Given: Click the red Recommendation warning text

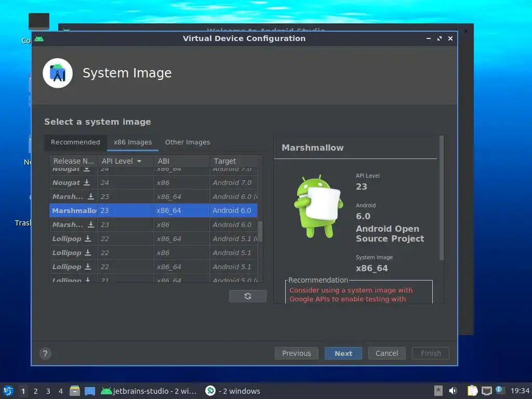Looking at the screenshot, I should pyautogui.click(x=351, y=295).
